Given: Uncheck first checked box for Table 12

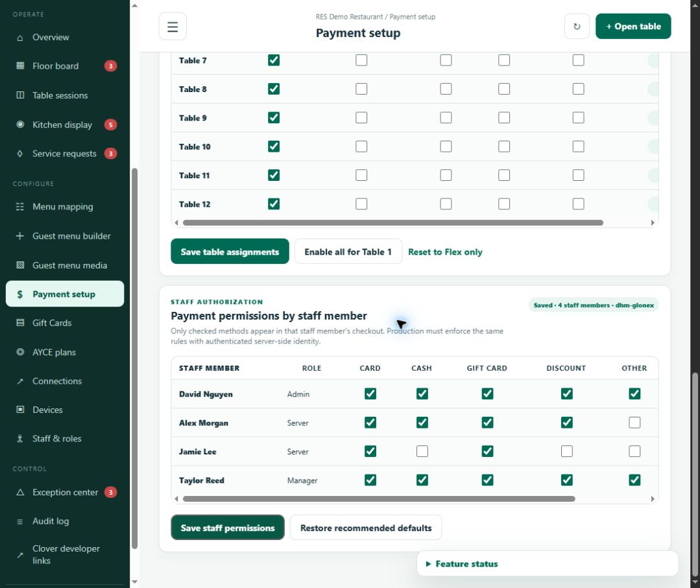Looking at the screenshot, I should tap(274, 204).
